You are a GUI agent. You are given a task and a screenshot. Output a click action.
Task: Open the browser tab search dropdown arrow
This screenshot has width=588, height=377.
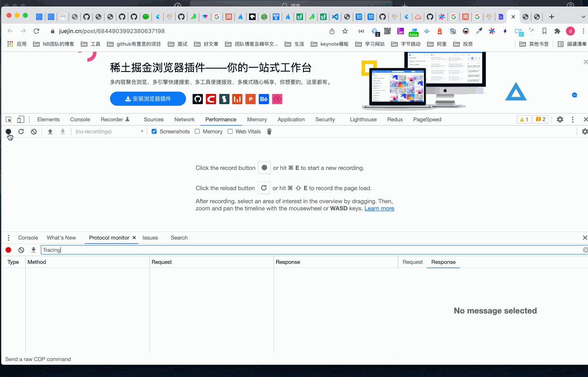pyautogui.click(x=583, y=17)
